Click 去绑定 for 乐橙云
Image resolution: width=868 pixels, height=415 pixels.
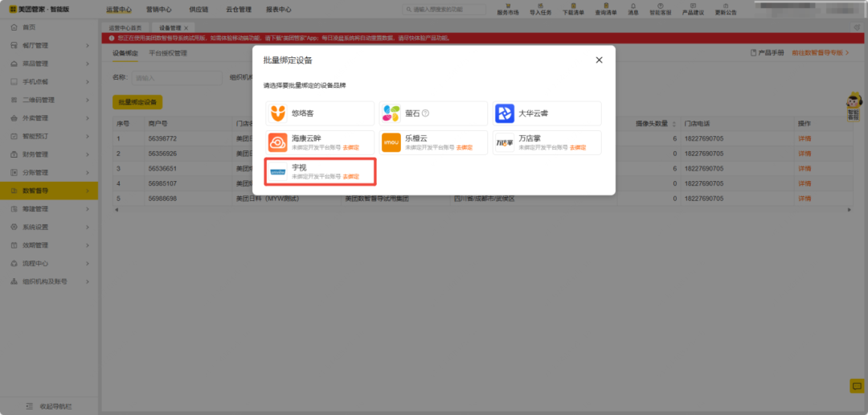(464, 148)
